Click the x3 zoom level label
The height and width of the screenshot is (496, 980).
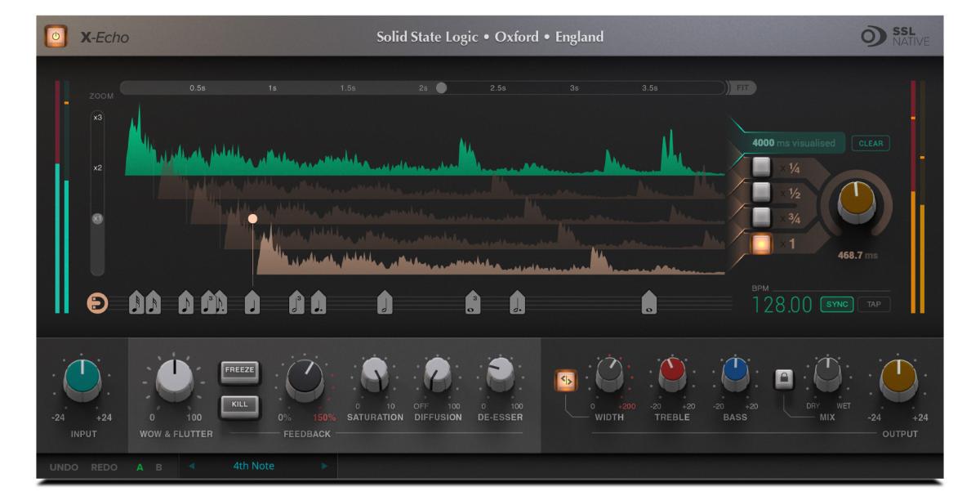point(97,118)
